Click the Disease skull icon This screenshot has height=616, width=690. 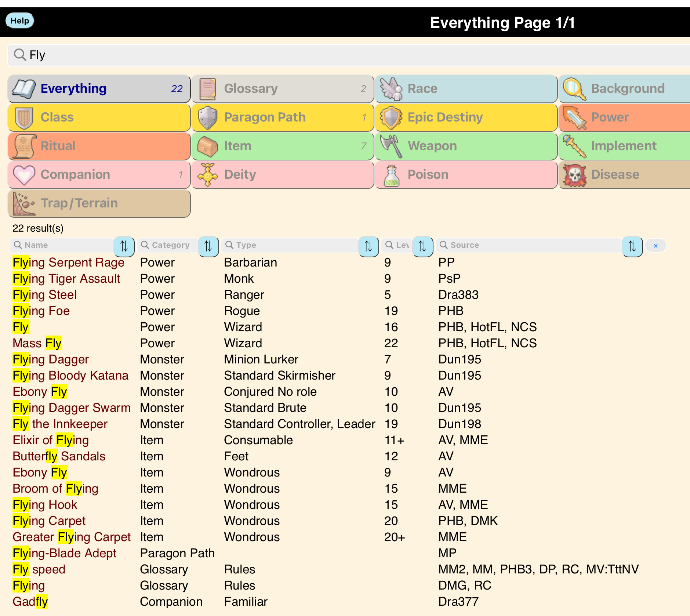575,175
